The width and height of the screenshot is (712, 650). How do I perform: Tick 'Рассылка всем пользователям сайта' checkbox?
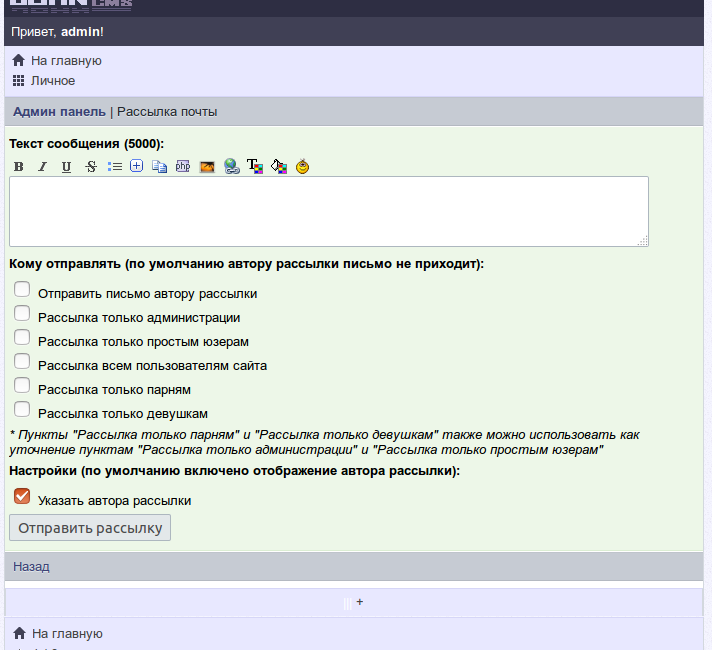[22, 361]
